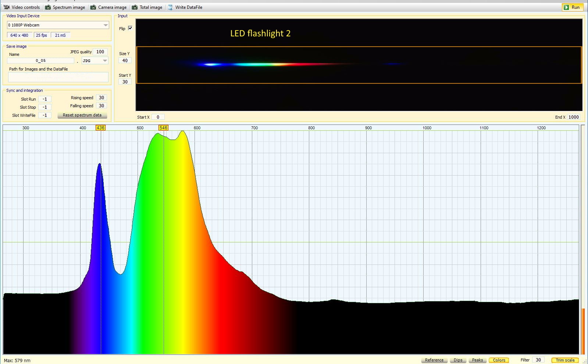588x364 pixels.
Task: Click the Video controls menu label
Action: pos(26,7)
